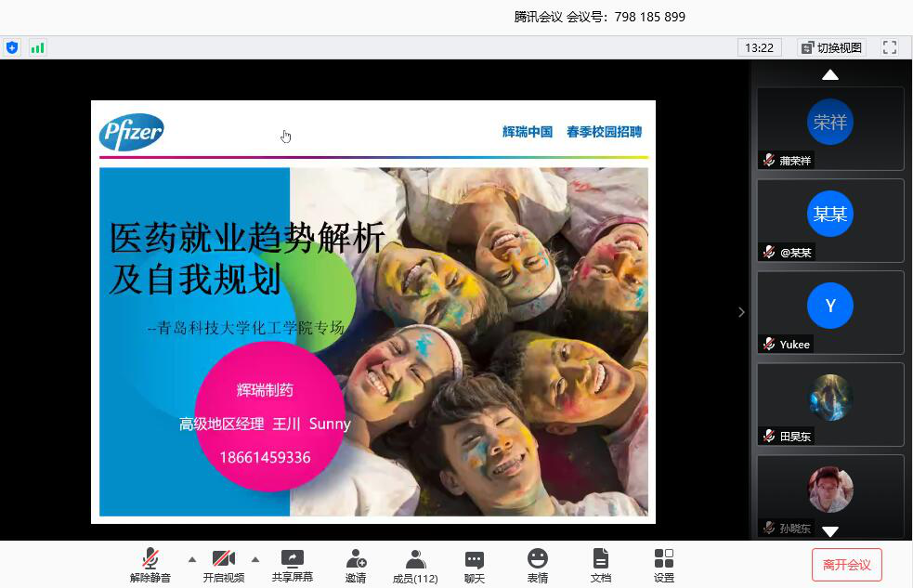This screenshot has width=913, height=588.
Task: Click the Pfizer logo on shared slide
Action: click(132, 132)
